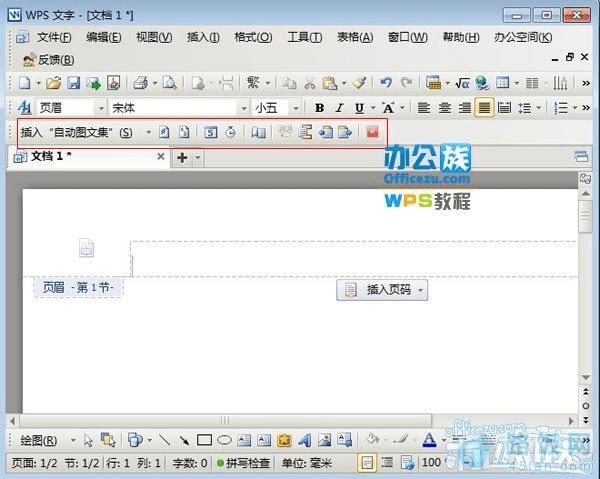This screenshot has width=600, height=479.
Task: Open the 绘图(R) drawing menu dropdown
Action: (73, 440)
